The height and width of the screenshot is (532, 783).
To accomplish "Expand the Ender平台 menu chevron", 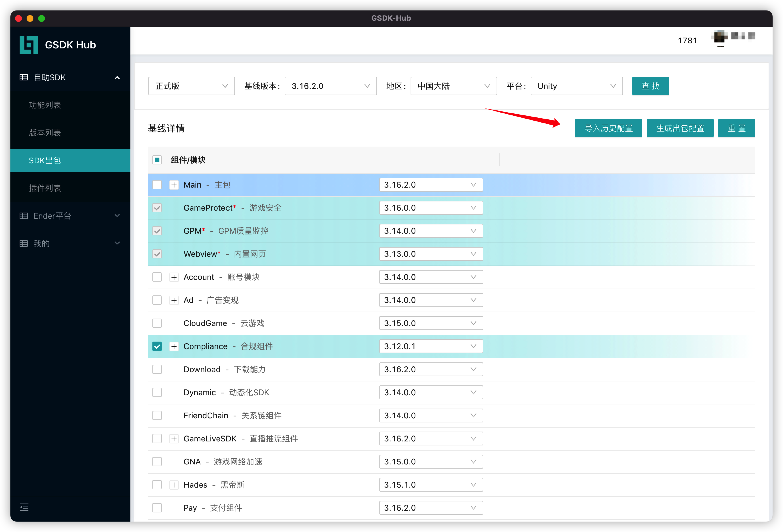I will (x=117, y=216).
